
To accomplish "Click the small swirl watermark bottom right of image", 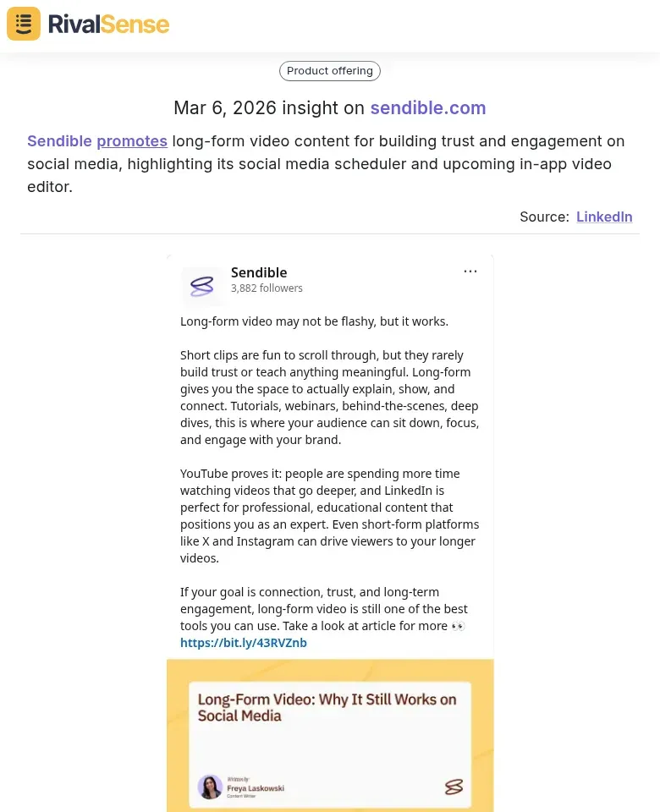I will tap(454, 787).
